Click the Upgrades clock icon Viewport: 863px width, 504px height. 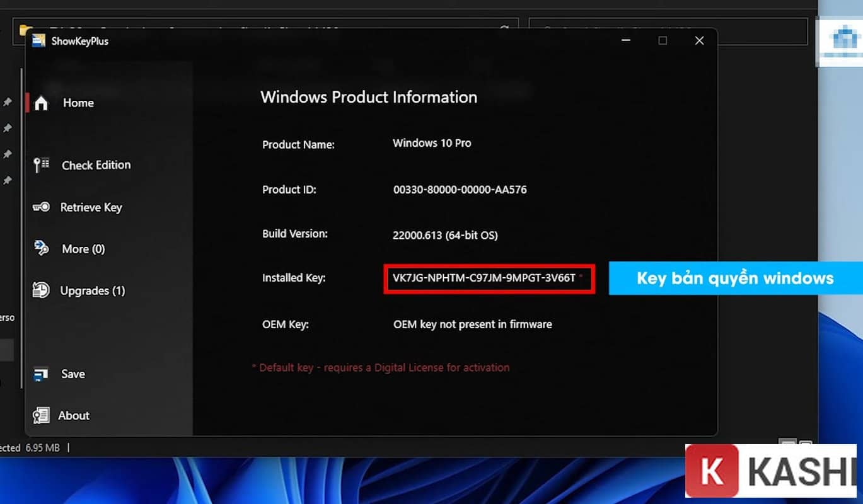tap(41, 290)
